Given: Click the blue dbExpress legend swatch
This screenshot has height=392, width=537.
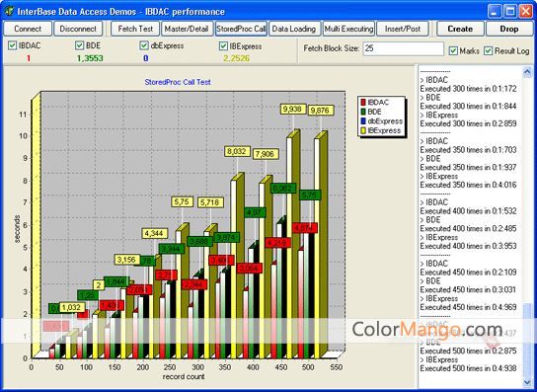Looking at the screenshot, I should pyautogui.click(x=363, y=121).
